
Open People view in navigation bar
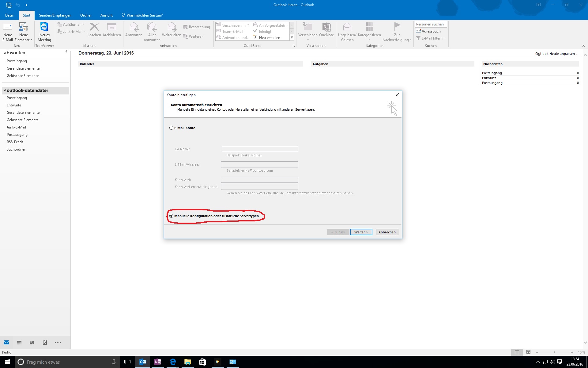click(x=32, y=343)
